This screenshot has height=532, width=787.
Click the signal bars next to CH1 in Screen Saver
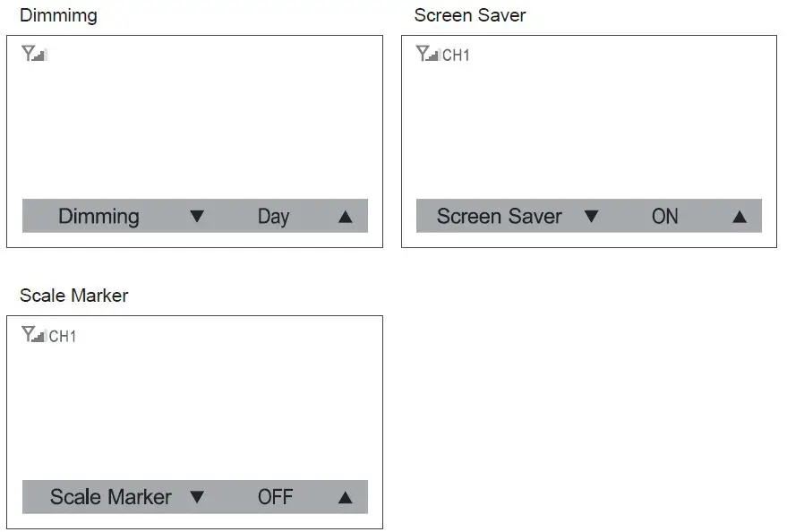click(x=432, y=56)
